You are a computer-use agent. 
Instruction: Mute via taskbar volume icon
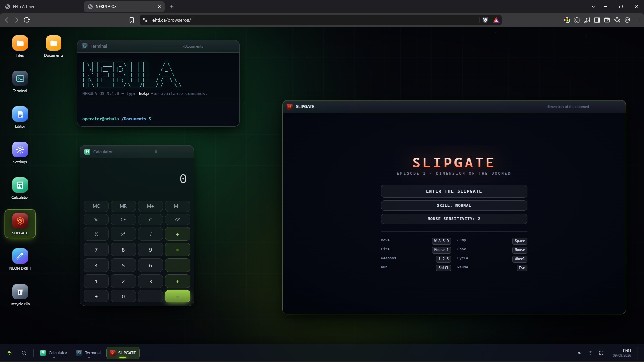coord(579,353)
